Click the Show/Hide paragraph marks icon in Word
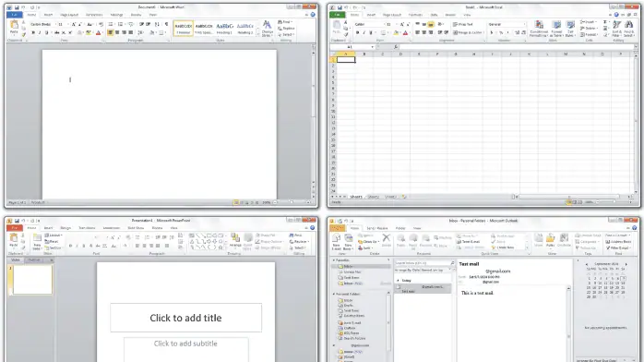The width and height of the screenshot is (644, 362). click(166, 24)
